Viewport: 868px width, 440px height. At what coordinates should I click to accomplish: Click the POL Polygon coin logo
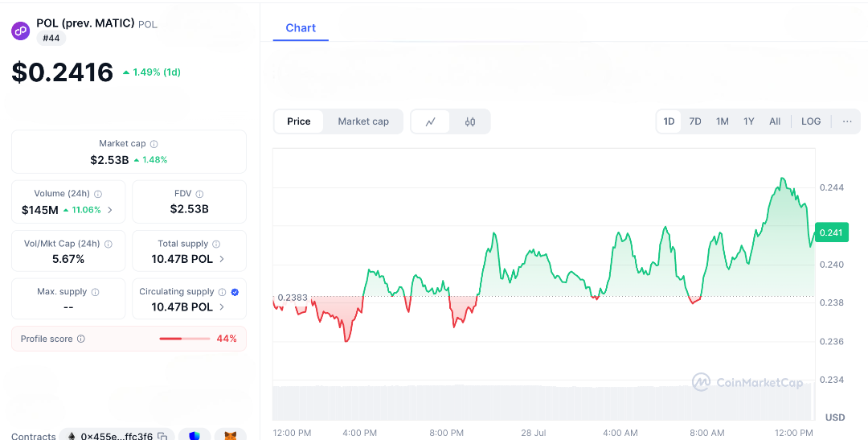[x=21, y=31]
